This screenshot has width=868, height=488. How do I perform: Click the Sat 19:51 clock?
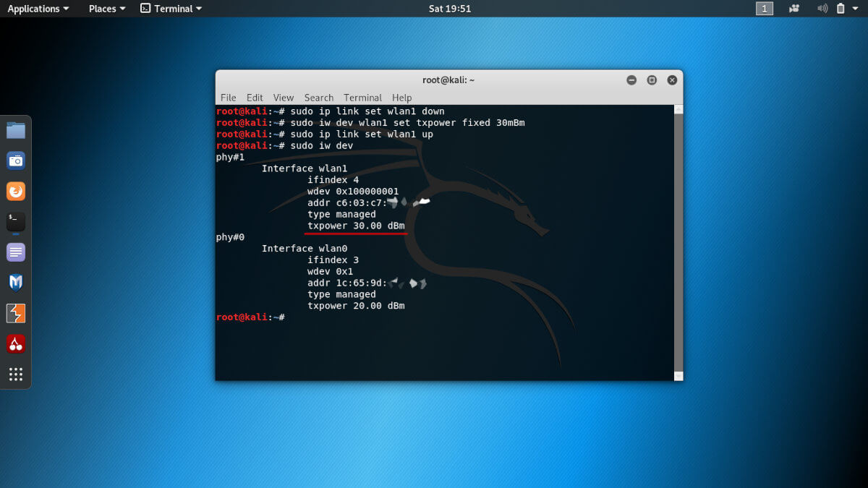coord(449,9)
